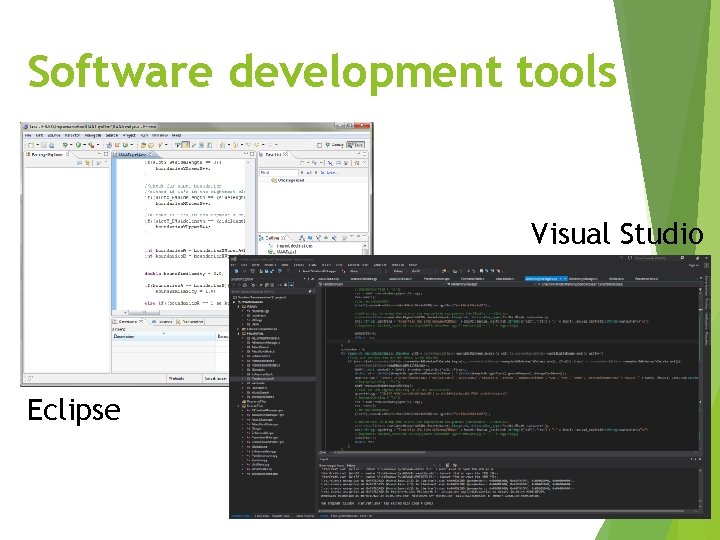The width and height of the screenshot is (720, 540).
Task: Click the Solution Explorer Home icon
Action: click(245, 285)
